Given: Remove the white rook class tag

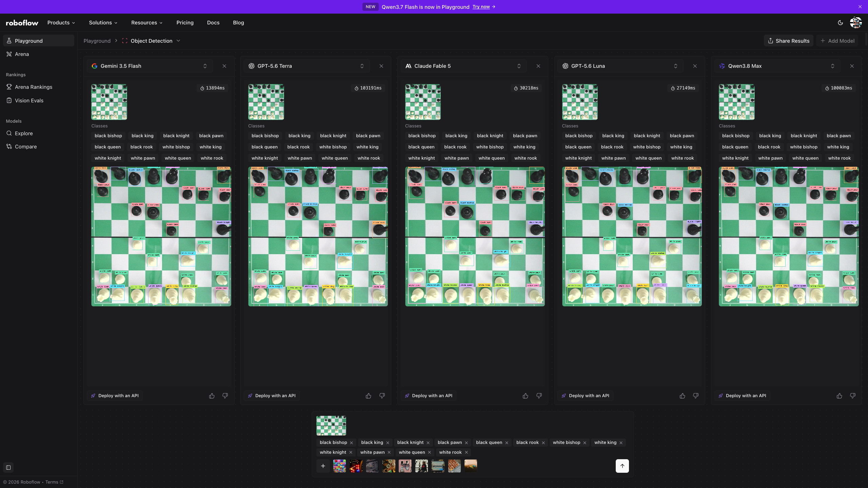Looking at the screenshot, I should coord(467,452).
